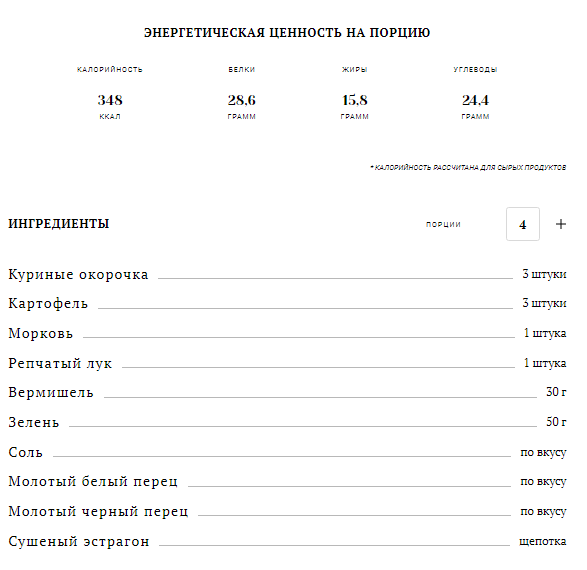
Task: Increase portions with the plus icon
Action: click(x=560, y=224)
